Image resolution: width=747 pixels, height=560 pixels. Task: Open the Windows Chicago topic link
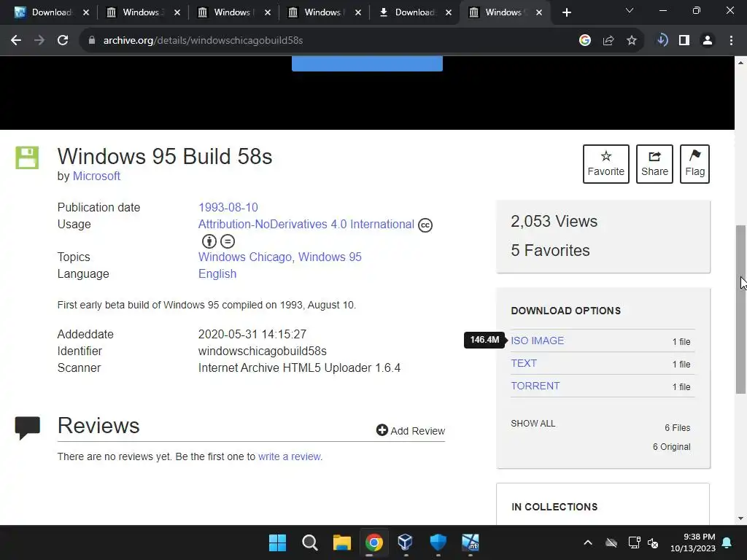[x=245, y=257]
